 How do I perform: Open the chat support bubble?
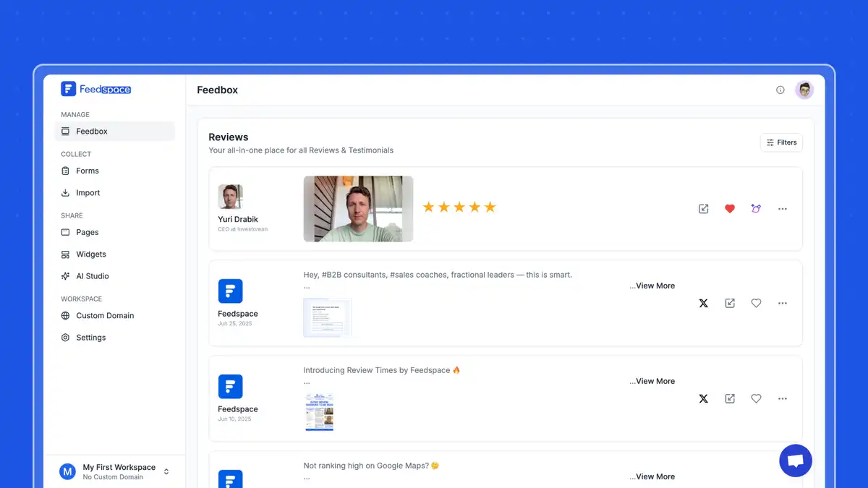795,461
